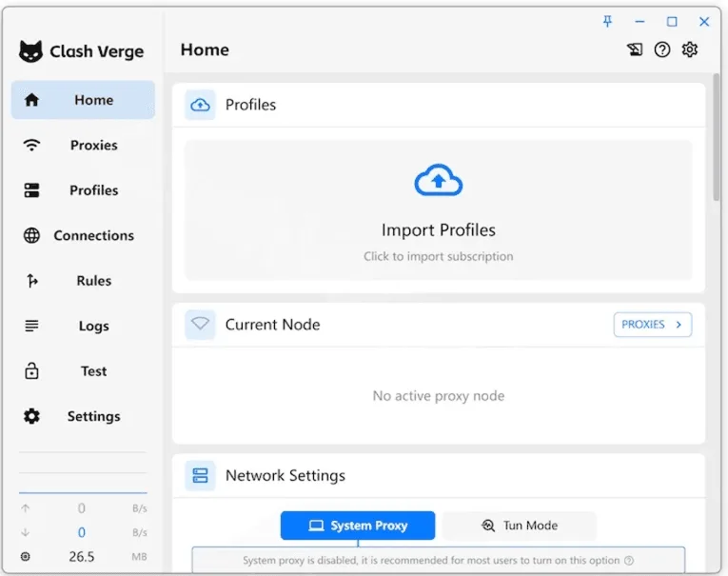Click the "No active proxy node" text
This screenshot has width=728, height=576.
(439, 396)
